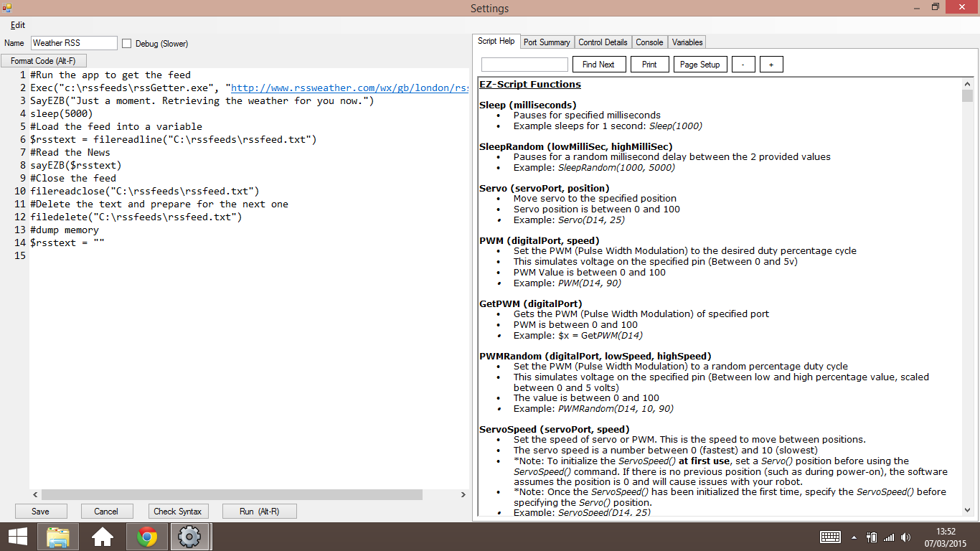The width and height of the screenshot is (980, 551).
Task: Enable the Debug (Slower) checkbox
Action: tap(126, 43)
